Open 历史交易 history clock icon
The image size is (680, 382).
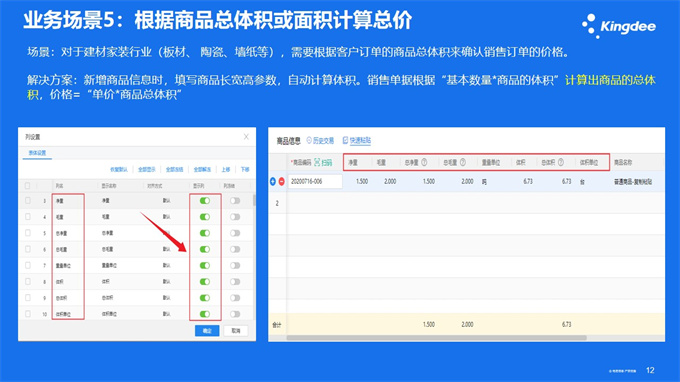pos(309,140)
